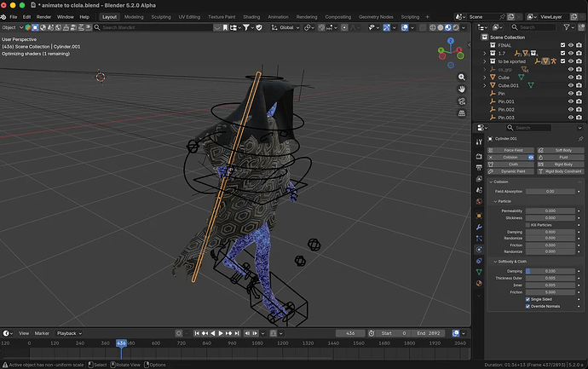Open the Object Data properties tab
Viewport: 588px width, 369px height.
coord(479,272)
